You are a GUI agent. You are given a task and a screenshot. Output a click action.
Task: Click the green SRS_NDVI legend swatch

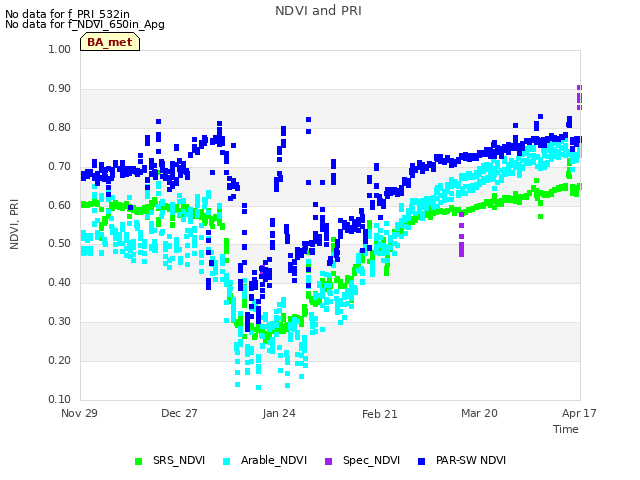tap(138, 461)
